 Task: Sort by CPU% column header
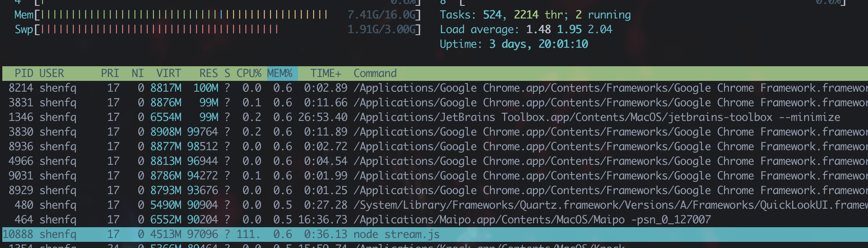(x=249, y=73)
